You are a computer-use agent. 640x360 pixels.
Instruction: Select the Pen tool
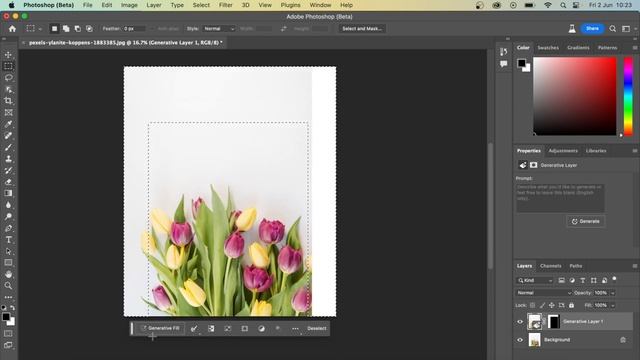coord(8,228)
